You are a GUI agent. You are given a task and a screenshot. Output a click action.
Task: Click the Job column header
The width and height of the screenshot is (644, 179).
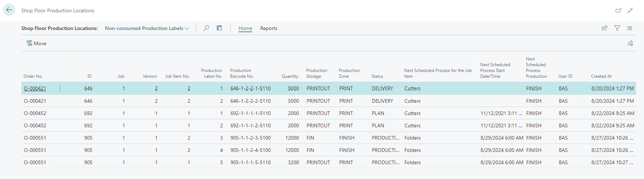click(x=121, y=76)
